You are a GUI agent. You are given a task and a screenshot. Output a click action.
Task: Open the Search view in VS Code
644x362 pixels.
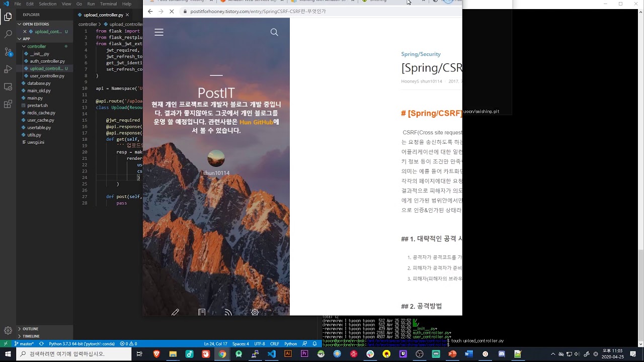pos(8,34)
